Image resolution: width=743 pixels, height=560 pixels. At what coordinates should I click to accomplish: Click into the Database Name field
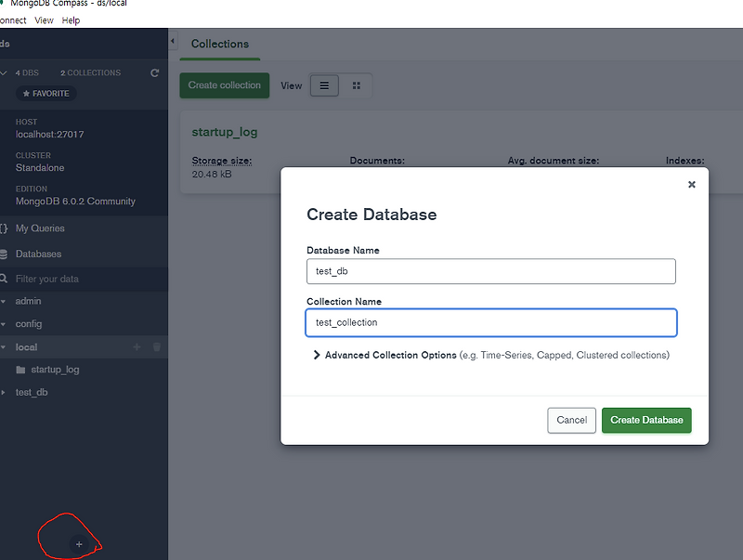[x=491, y=271]
